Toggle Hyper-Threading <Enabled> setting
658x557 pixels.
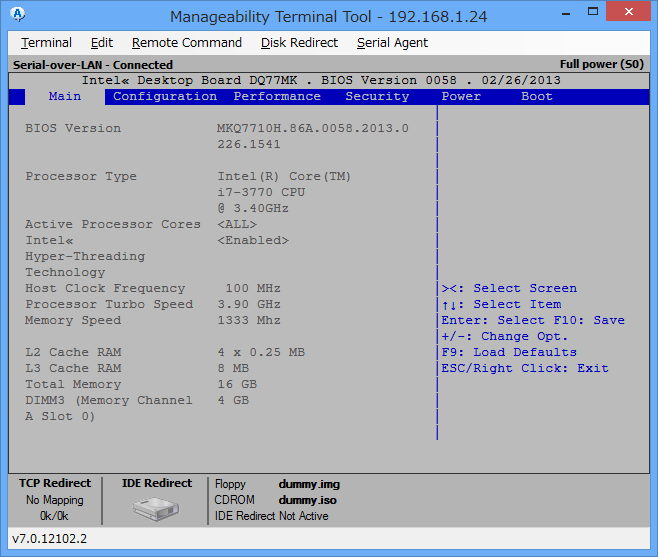coord(253,241)
